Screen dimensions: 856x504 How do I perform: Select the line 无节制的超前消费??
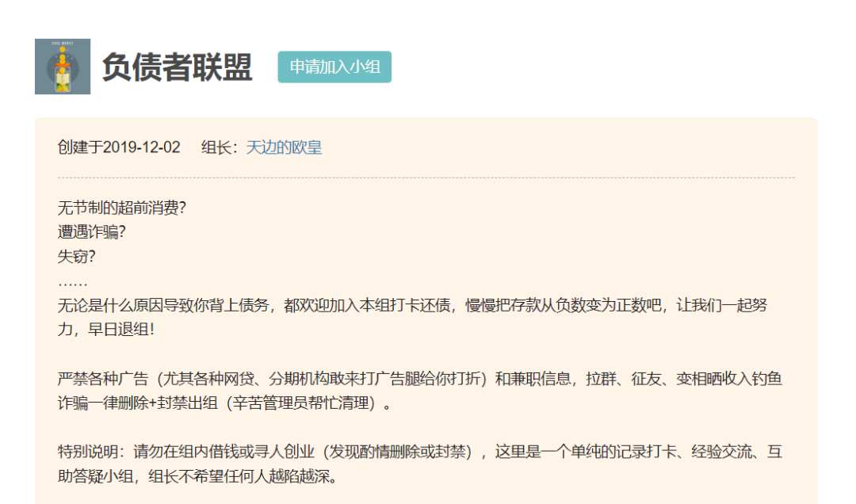(111, 208)
